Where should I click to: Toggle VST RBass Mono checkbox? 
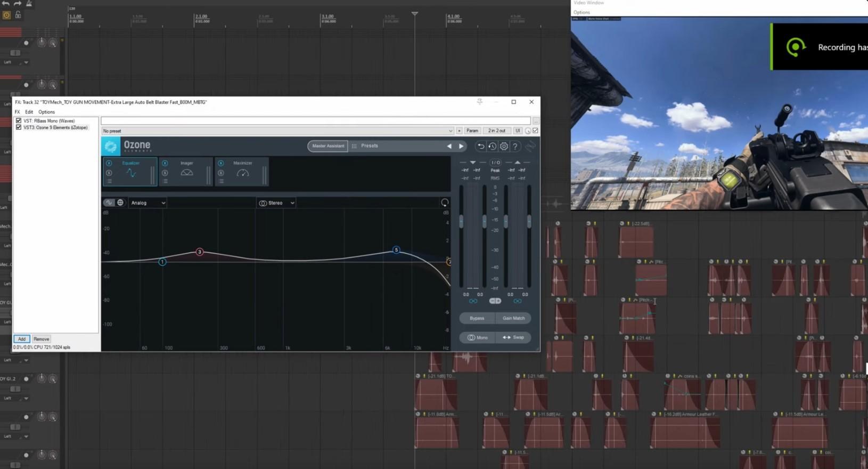click(19, 121)
